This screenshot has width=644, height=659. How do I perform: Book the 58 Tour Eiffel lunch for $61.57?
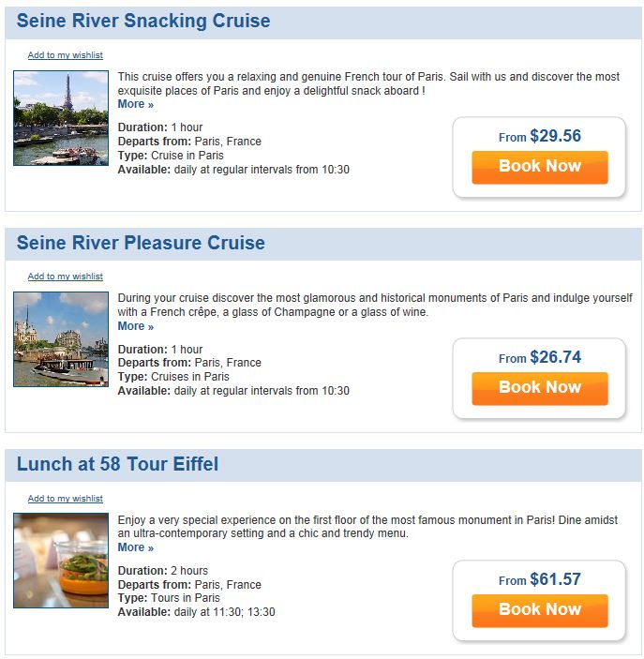point(540,610)
